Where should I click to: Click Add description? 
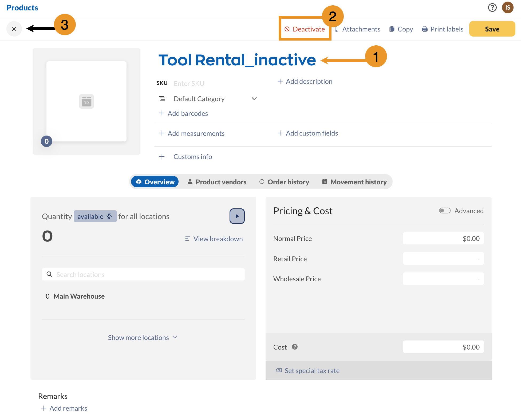[x=305, y=81]
